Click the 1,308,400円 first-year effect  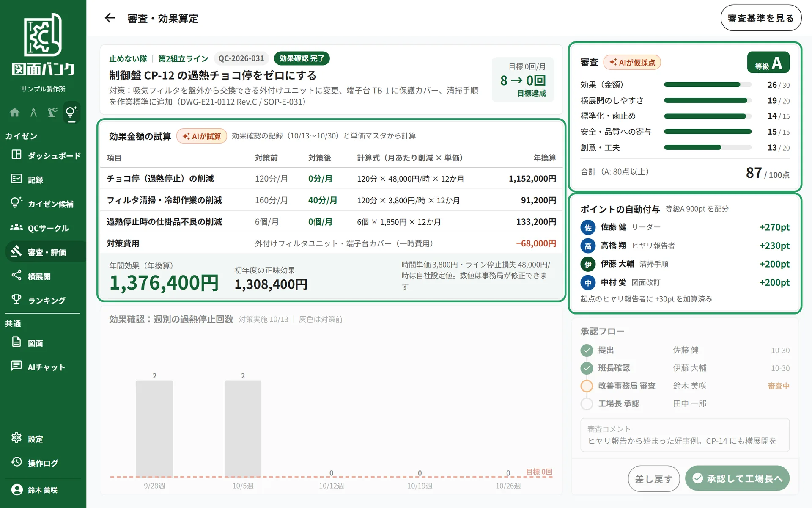point(271,284)
